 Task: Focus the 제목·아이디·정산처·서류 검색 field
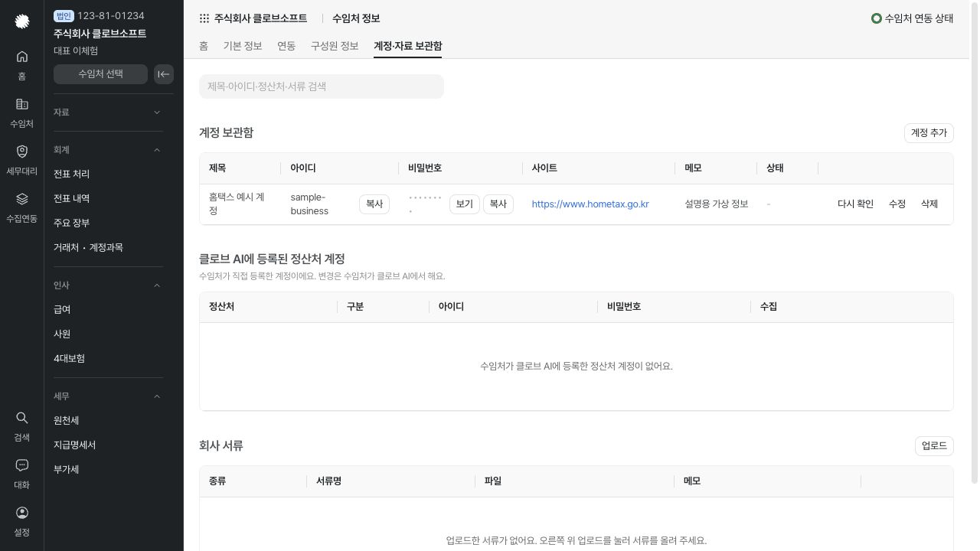(322, 86)
